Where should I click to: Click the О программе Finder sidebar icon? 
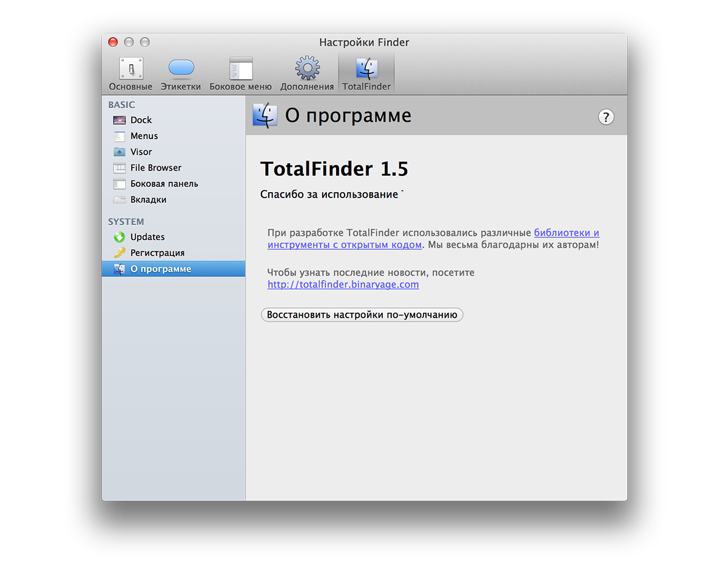[120, 269]
